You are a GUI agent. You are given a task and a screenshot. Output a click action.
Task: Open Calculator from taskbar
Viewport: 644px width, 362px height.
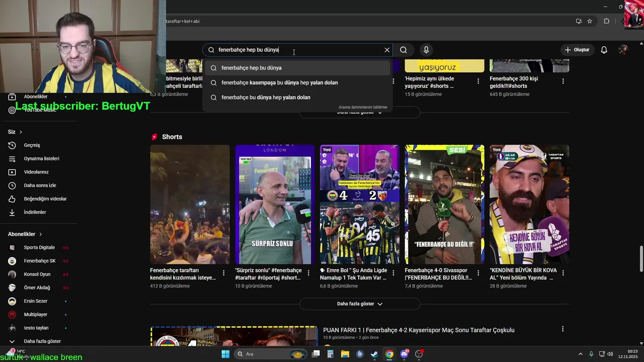pyautogui.click(x=330, y=354)
